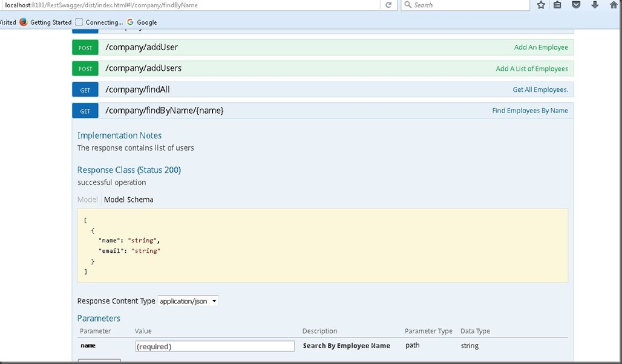622x364 pixels.
Task: Click the browser home icon
Action: coord(614,5)
